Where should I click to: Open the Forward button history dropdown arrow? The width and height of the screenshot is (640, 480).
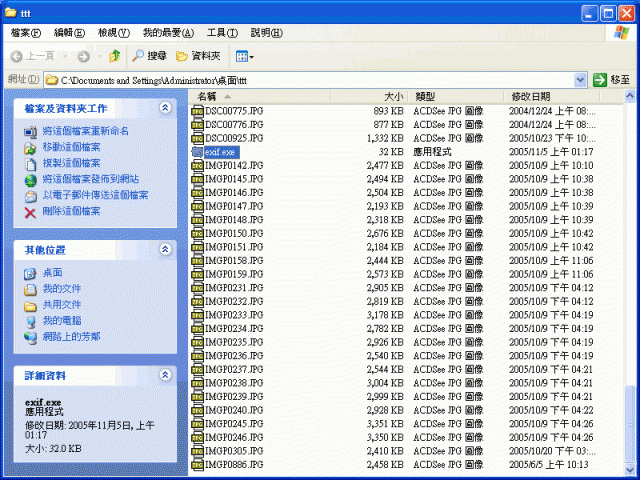[99, 56]
